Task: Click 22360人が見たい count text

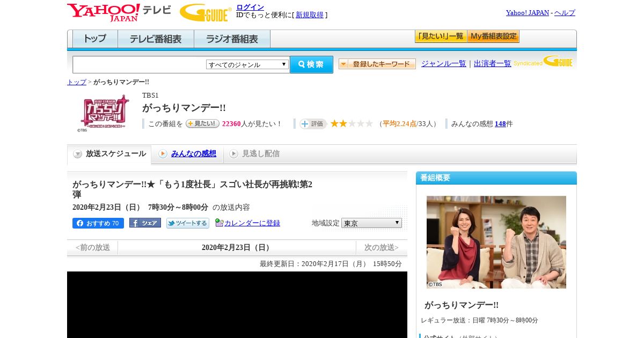Action: [x=252, y=124]
